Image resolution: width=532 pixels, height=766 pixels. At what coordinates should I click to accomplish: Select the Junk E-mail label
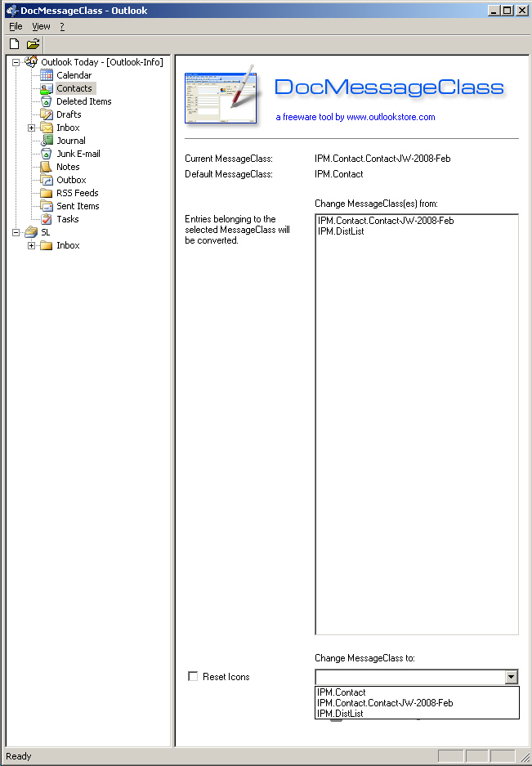[78, 154]
